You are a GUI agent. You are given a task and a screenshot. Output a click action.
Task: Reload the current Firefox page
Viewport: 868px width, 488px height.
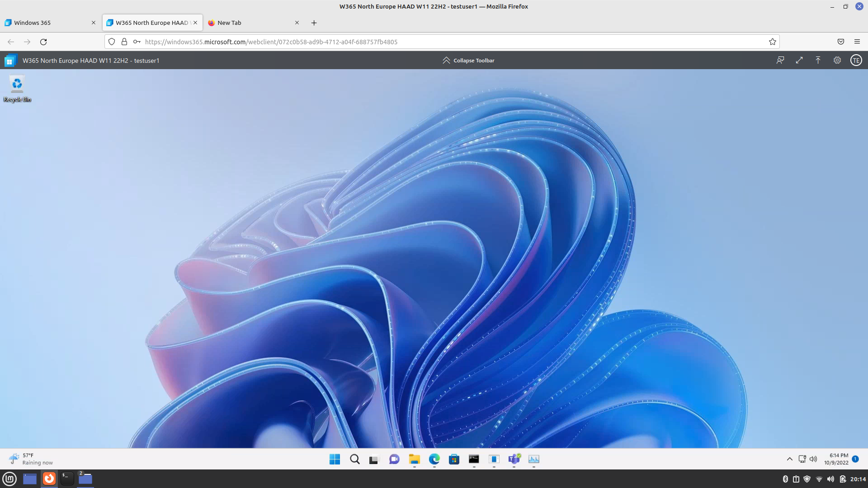(43, 42)
